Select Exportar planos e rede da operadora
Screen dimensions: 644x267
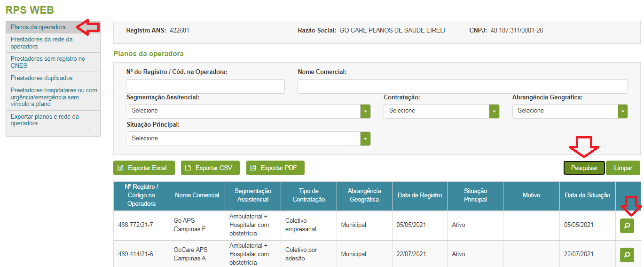[45, 120]
